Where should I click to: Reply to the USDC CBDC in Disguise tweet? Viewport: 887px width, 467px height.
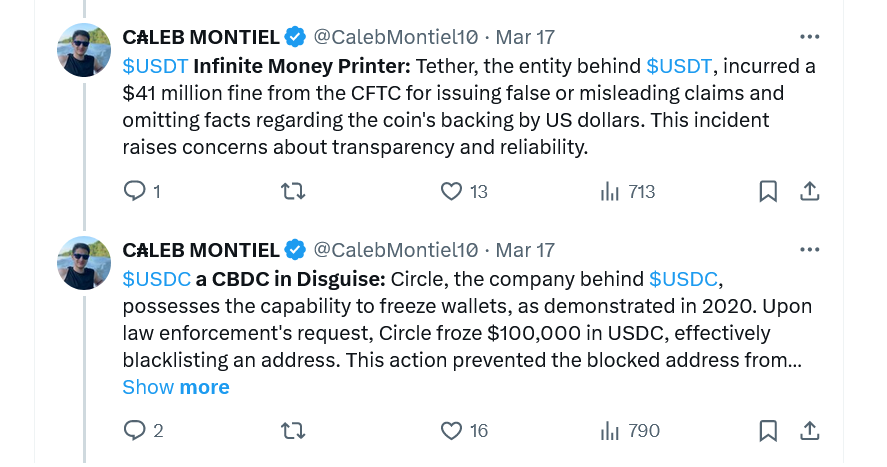(135, 431)
